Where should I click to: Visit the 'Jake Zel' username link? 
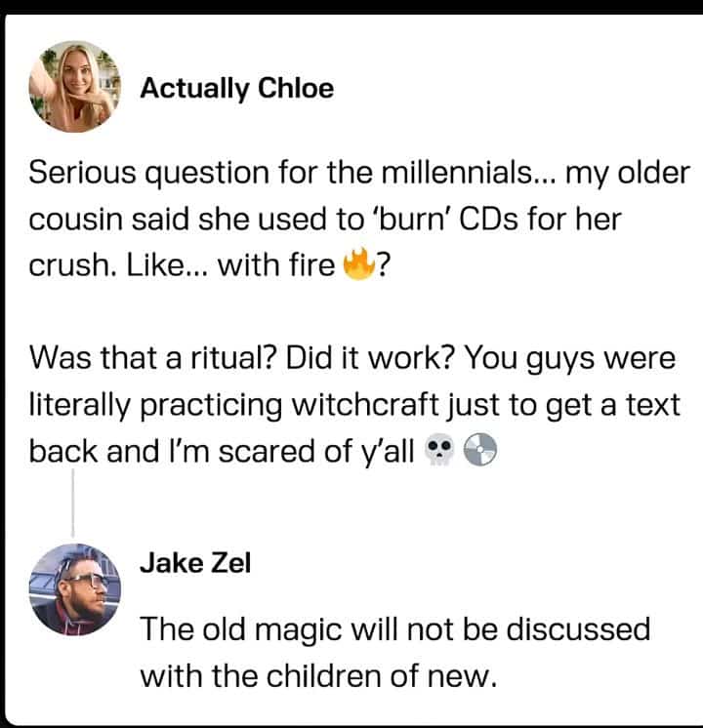pyautogui.click(x=195, y=563)
